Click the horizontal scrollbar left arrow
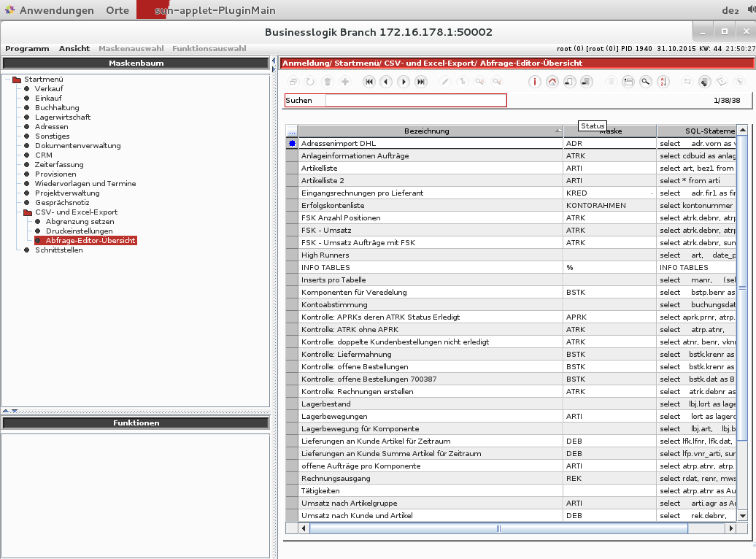This screenshot has height=559, width=756. (x=304, y=528)
